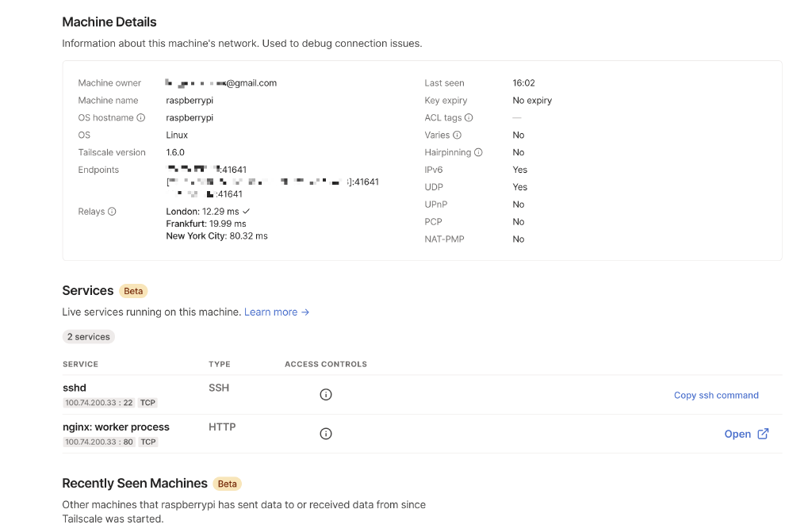Click the Relays info icon
This screenshot has height=532, width=812.
(110, 211)
